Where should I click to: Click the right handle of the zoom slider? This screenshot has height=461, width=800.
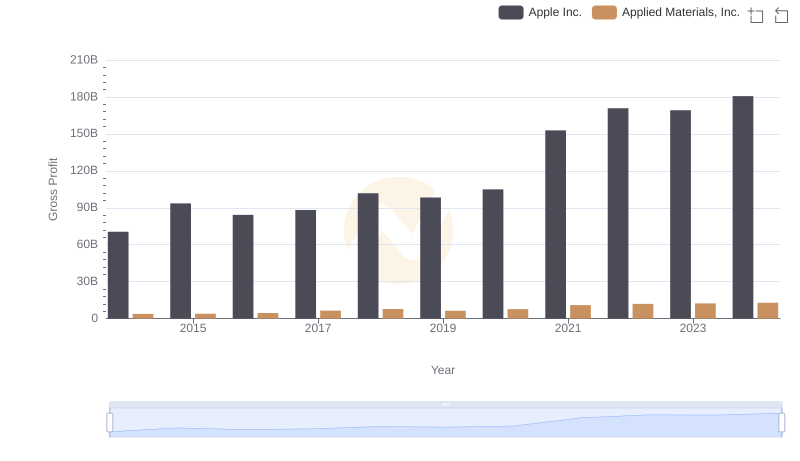[781, 423]
